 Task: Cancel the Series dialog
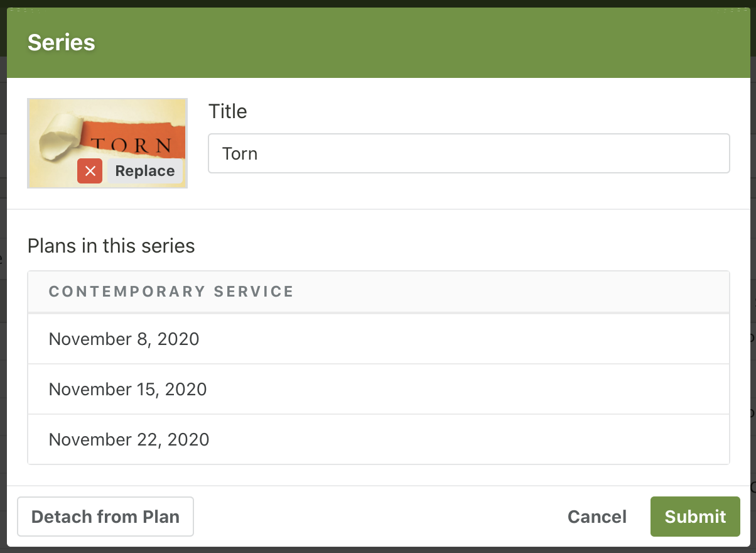click(x=597, y=517)
